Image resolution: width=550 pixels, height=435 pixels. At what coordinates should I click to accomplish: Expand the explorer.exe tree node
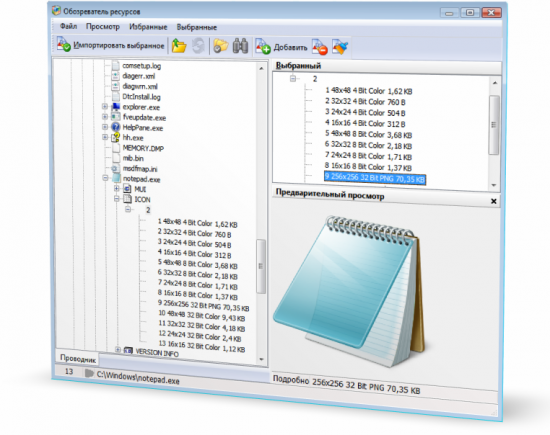click(x=105, y=106)
